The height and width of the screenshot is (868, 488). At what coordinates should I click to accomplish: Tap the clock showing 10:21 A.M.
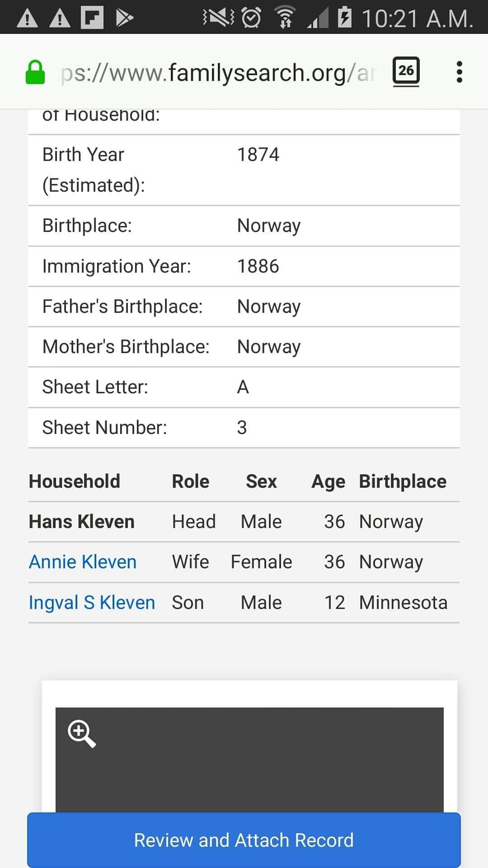418,19
